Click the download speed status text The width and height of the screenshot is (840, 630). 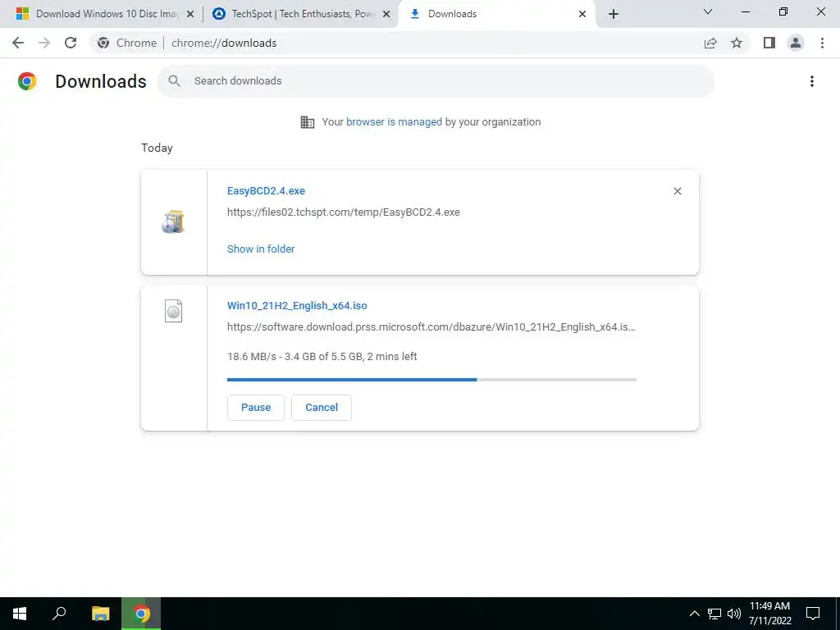322,356
